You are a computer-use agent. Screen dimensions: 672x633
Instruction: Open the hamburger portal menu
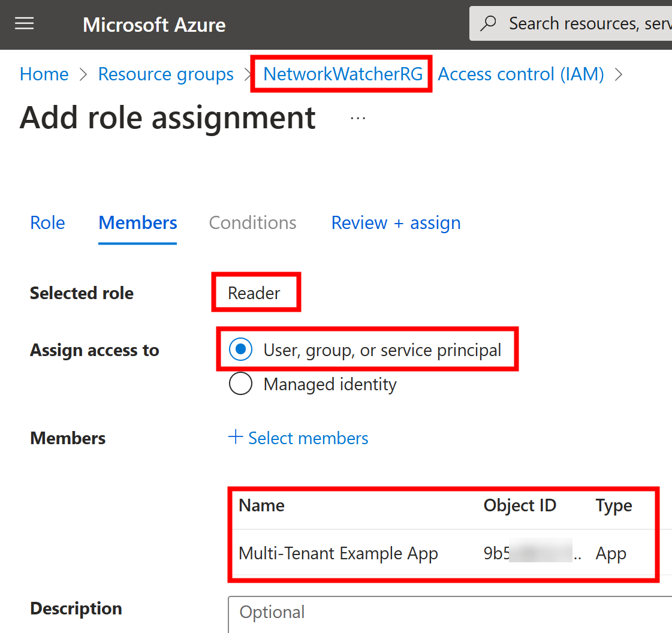(x=25, y=23)
